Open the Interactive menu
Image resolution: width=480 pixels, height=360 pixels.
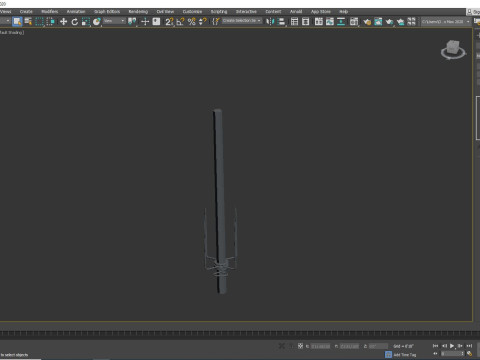[246, 12]
